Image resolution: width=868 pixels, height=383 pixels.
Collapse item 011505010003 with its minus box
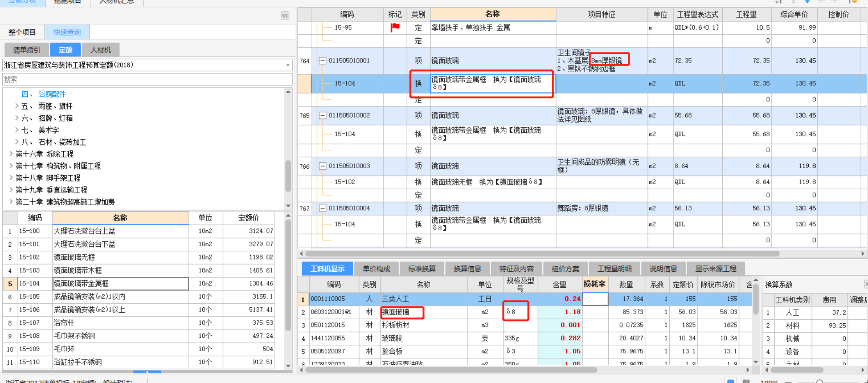pyautogui.click(x=322, y=166)
